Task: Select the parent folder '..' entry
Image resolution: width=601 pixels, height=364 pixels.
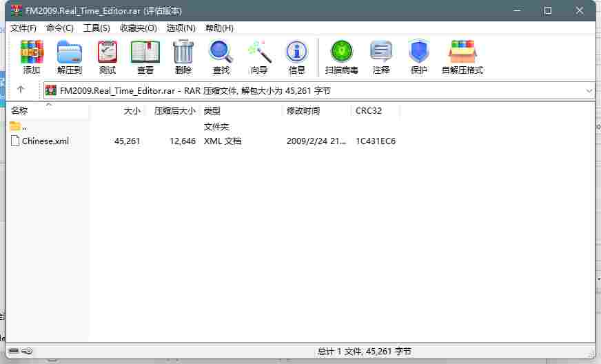Action: (19, 127)
